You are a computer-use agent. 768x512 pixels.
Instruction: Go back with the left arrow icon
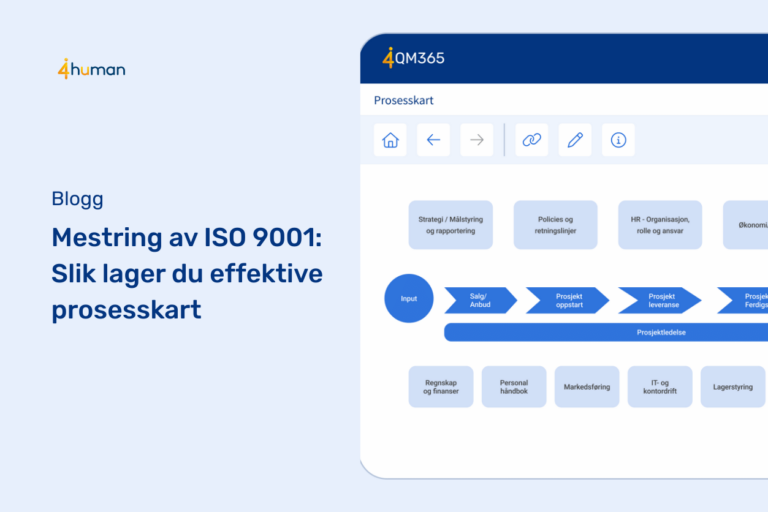click(x=433, y=140)
